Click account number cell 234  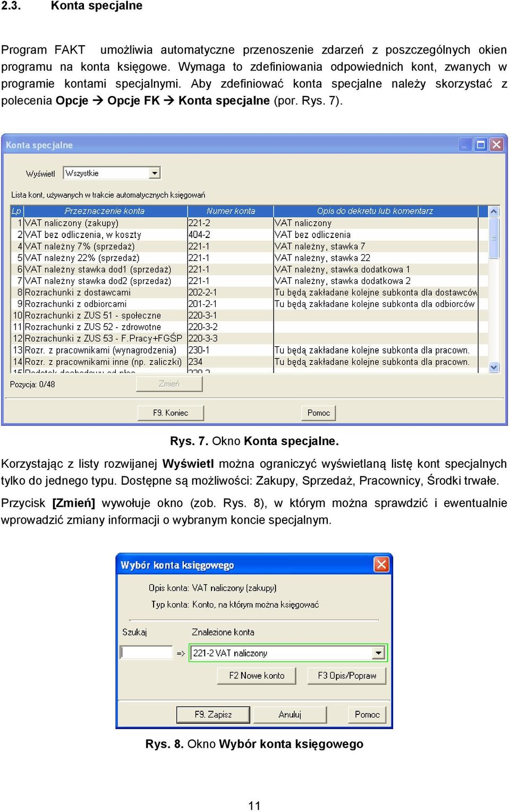(230, 362)
